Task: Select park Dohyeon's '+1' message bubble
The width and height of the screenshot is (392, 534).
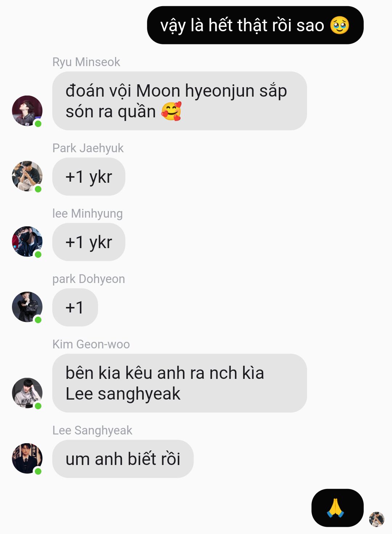Action: [x=75, y=307]
